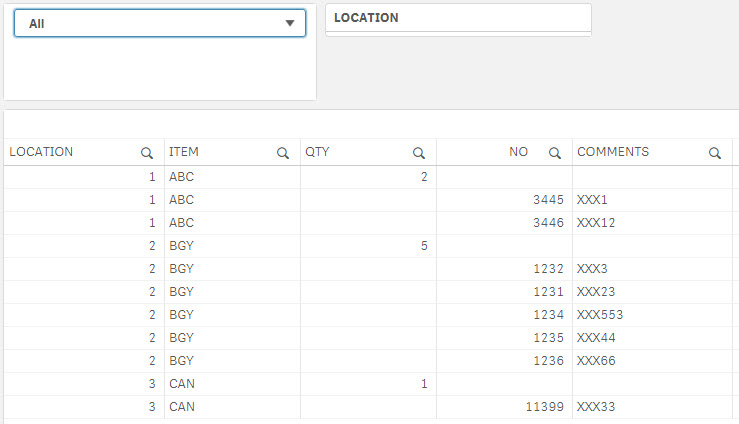Select NO value 1235
Image resolution: width=739 pixels, height=424 pixels.
point(548,338)
